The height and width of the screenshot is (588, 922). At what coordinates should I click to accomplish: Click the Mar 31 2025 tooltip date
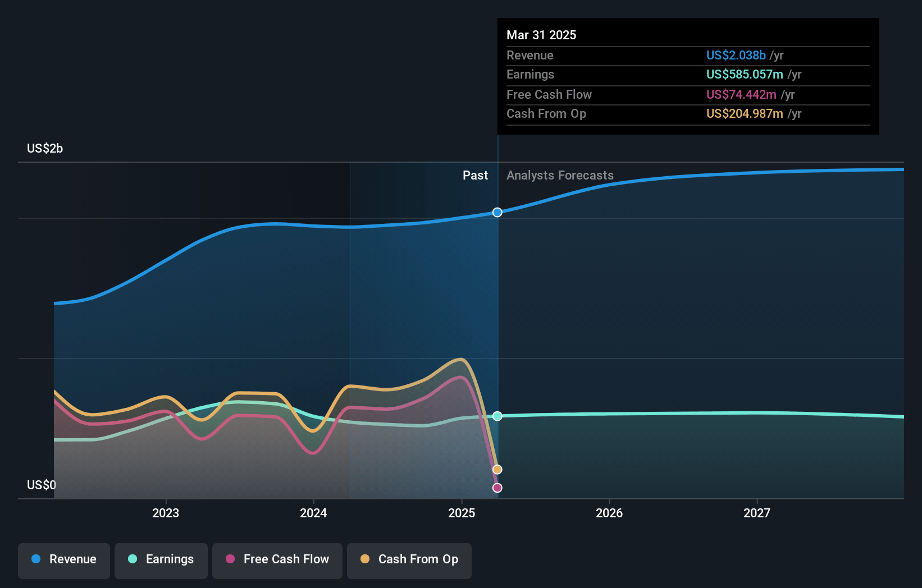(x=541, y=35)
